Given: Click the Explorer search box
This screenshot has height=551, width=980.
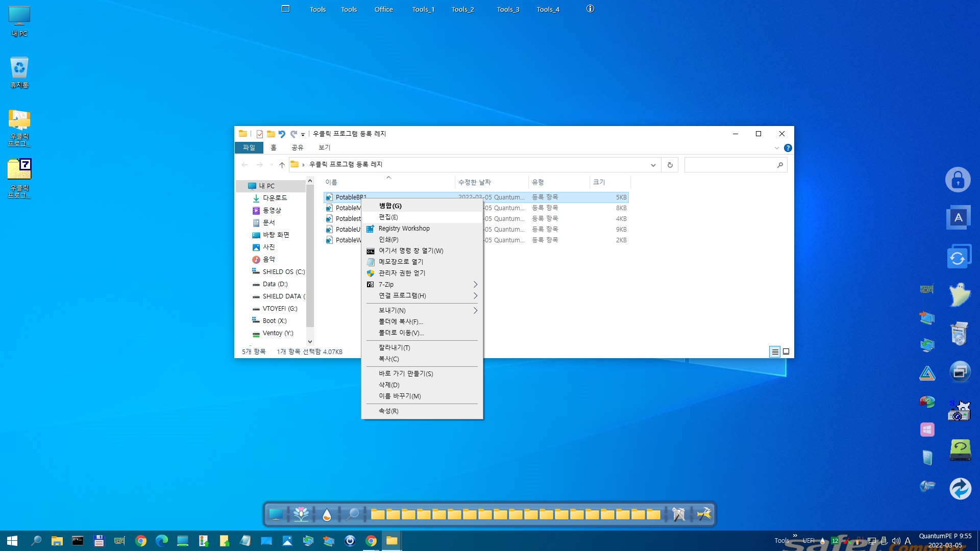Looking at the screenshot, I should tap(735, 165).
